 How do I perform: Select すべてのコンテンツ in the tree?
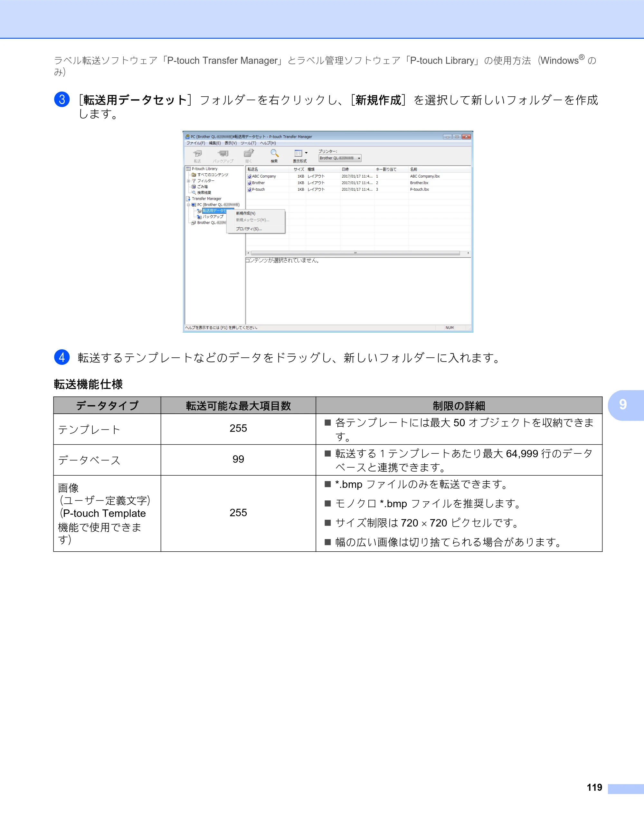click(213, 175)
